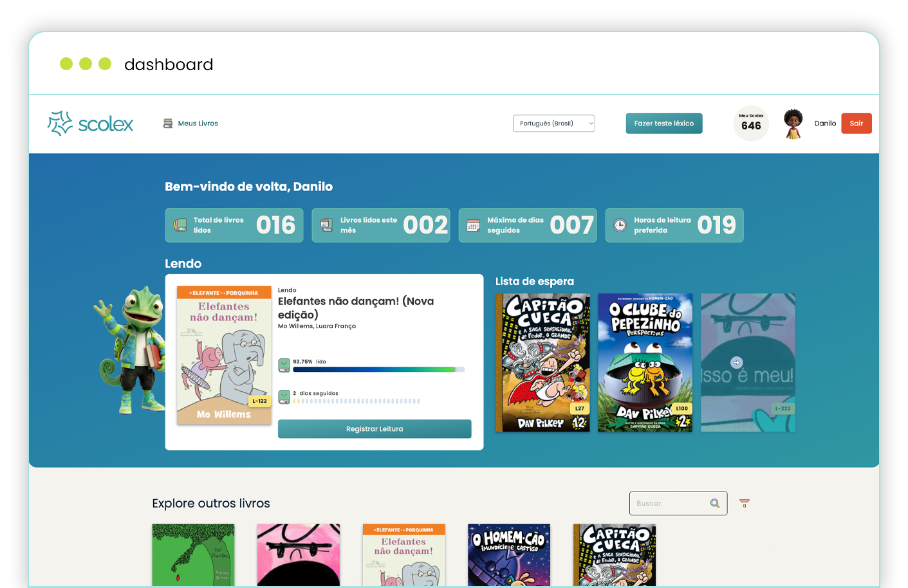Screen dimensions: 908x588
Task: Click the Scolex logo
Action: pos(91,124)
